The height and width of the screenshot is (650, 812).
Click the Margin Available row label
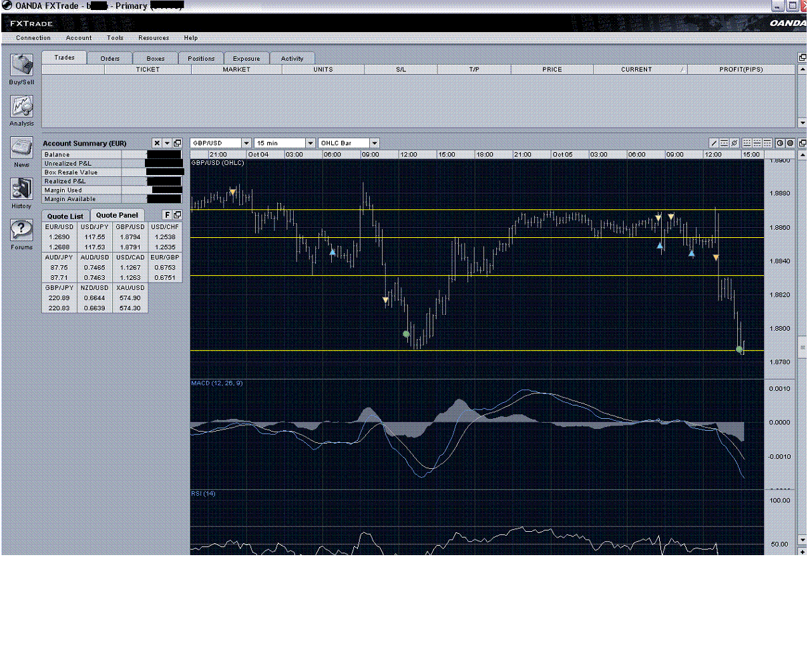[x=70, y=199]
